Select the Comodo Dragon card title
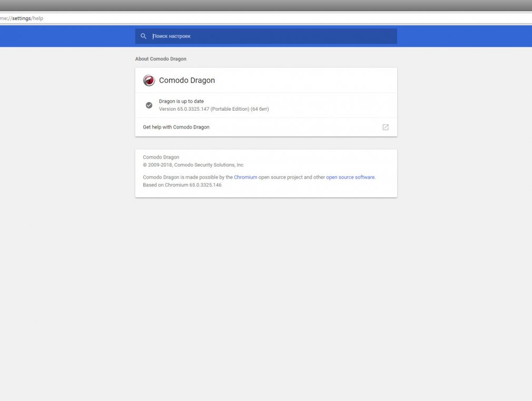Viewport: 532px width, 401px height. pyautogui.click(x=187, y=81)
